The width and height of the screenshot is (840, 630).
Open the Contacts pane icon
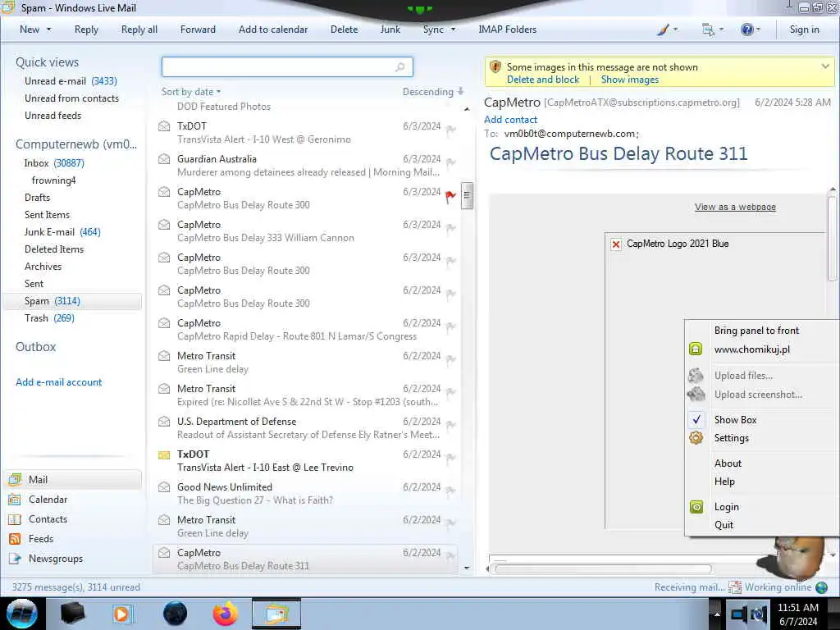pyautogui.click(x=15, y=519)
